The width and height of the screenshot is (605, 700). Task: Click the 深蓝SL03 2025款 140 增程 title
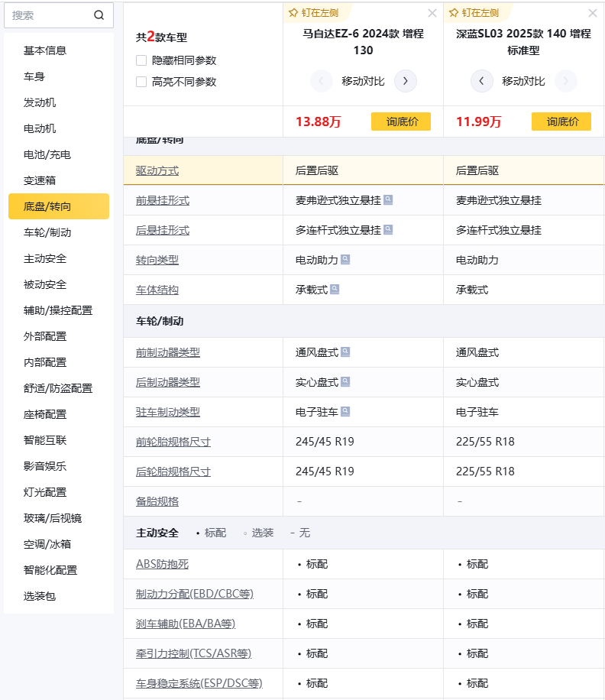tap(523, 42)
